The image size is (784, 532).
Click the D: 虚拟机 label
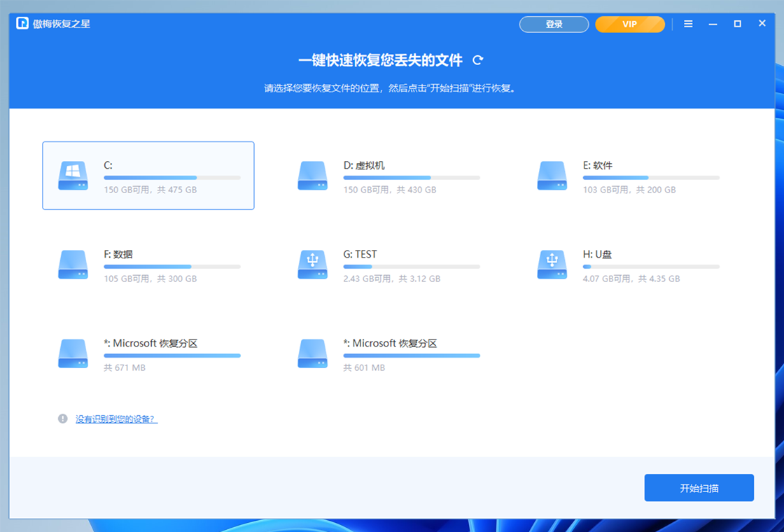pos(364,165)
